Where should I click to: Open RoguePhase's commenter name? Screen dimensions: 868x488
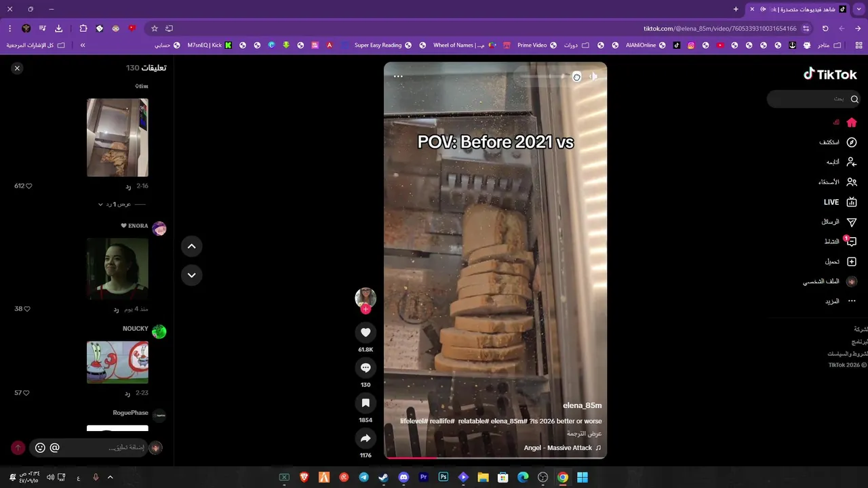tap(130, 413)
